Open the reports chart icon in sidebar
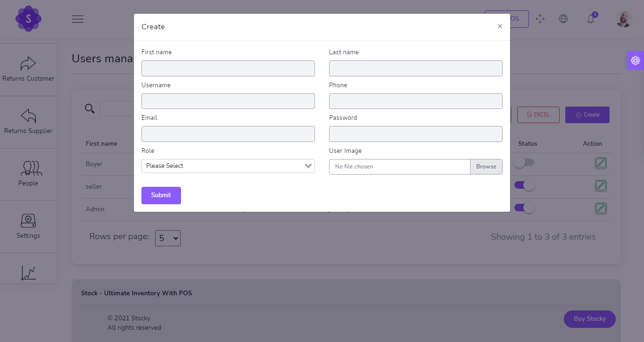 tap(28, 272)
